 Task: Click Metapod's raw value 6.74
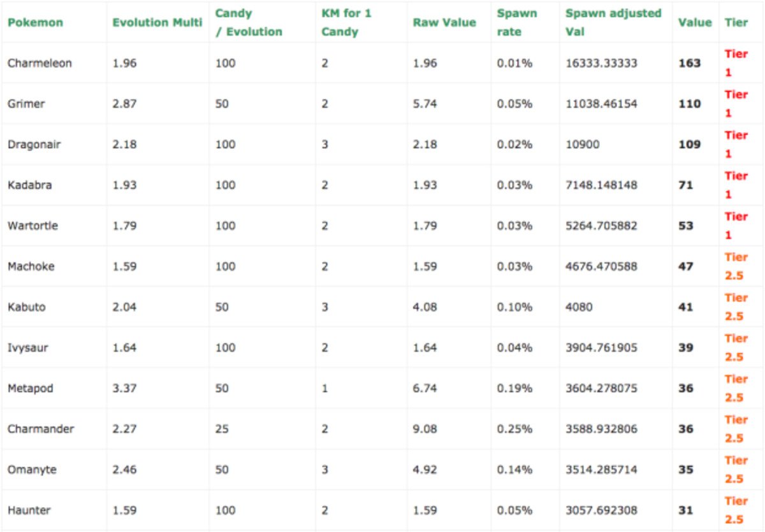tap(425, 389)
